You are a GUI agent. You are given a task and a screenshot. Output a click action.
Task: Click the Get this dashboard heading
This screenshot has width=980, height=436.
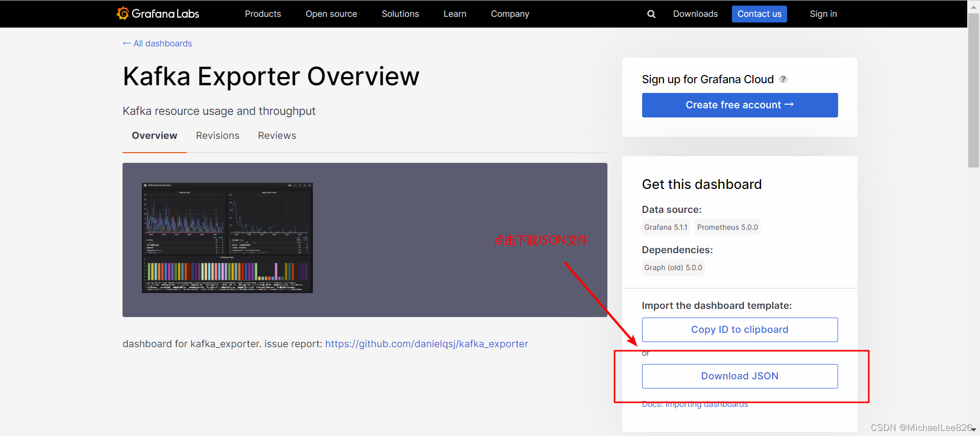pyautogui.click(x=702, y=184)
